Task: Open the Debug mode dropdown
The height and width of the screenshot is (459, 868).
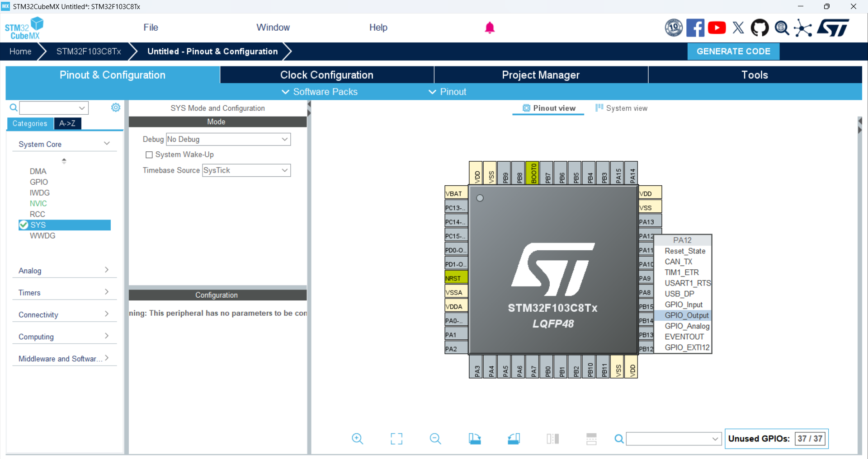Action: tap(228, 139)
